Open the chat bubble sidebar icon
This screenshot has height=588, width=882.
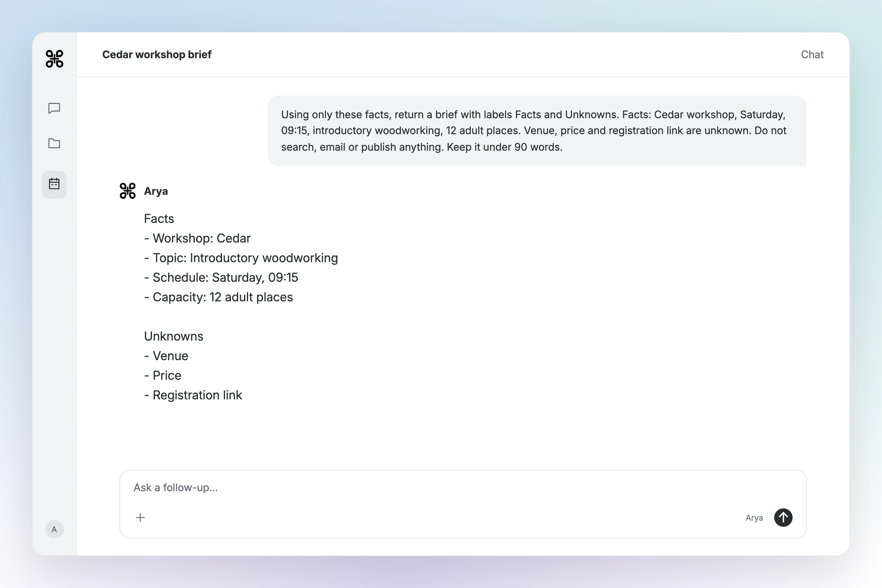(55, 108)
